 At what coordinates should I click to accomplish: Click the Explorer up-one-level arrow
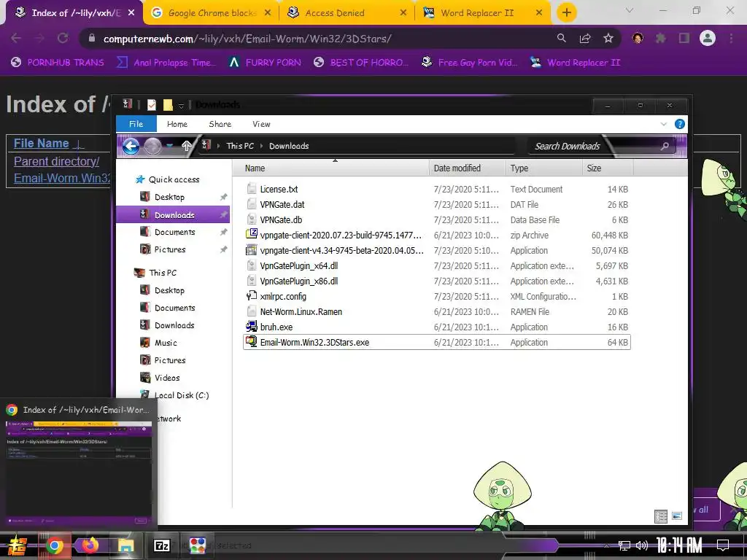coord(186,146)
